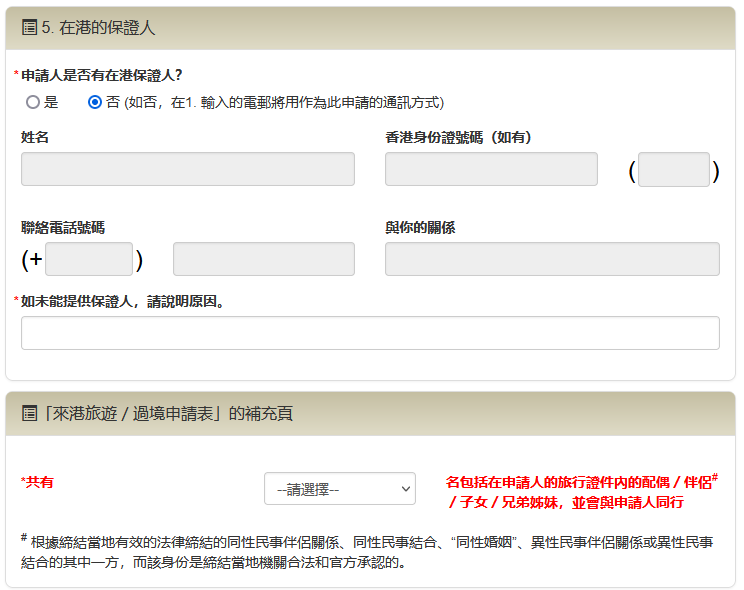Click the list icon beside 來港旅遊 / 過境申請表

tap(29, 413)
